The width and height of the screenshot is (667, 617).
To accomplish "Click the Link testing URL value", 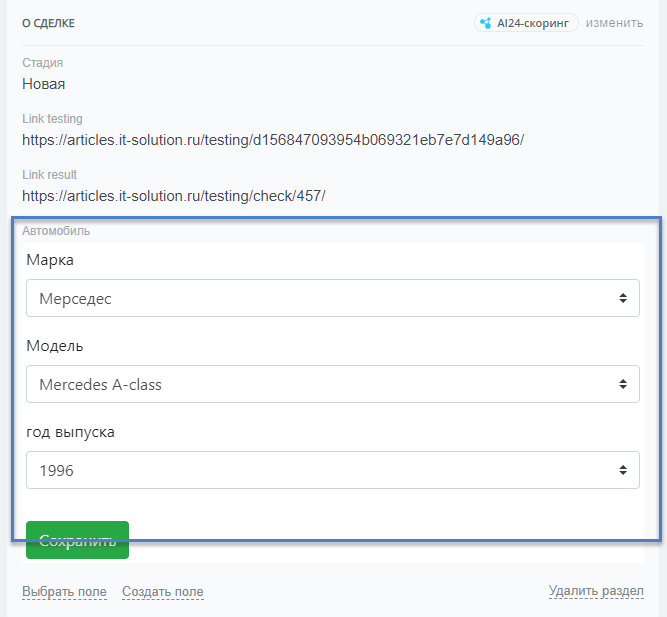I will click(x=272, y=140).
